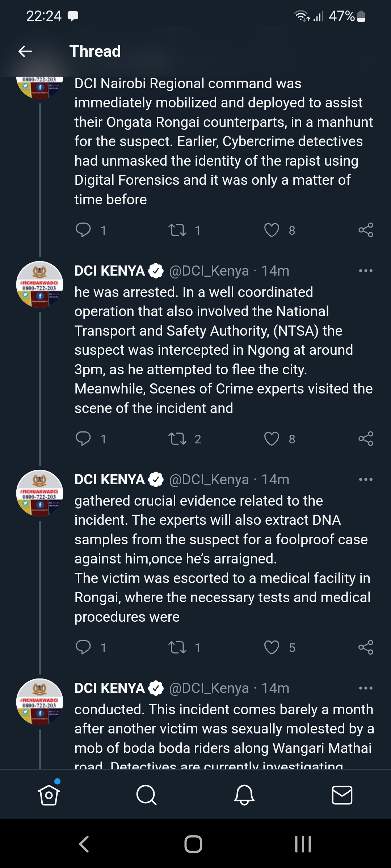Open the Home tab in bottom bar
Image resolution: width=391 pixels, height=868 pixels.
click(49, 795)
